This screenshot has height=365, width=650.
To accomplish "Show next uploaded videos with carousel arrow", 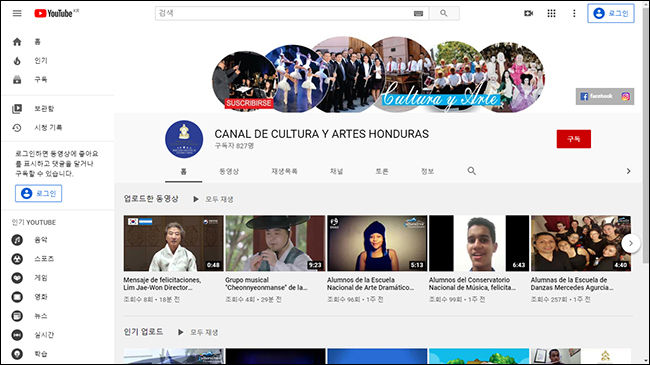I will 631,243.
